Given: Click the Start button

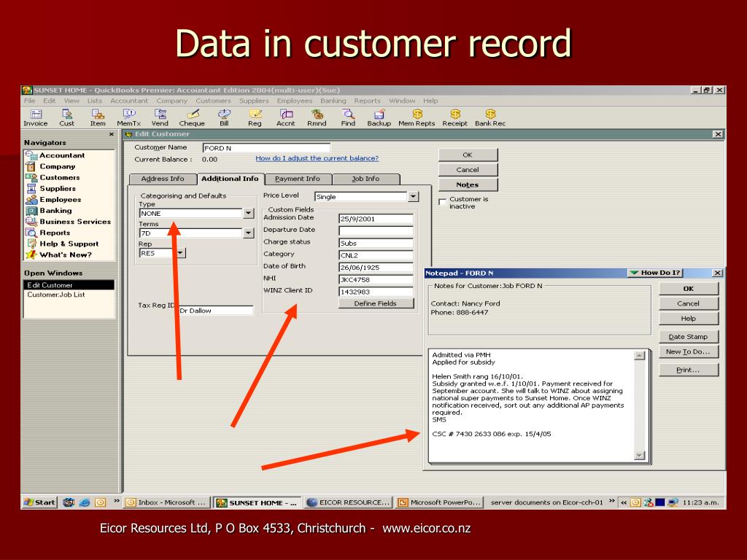Looking at the screenshot, I should (39, 502).
